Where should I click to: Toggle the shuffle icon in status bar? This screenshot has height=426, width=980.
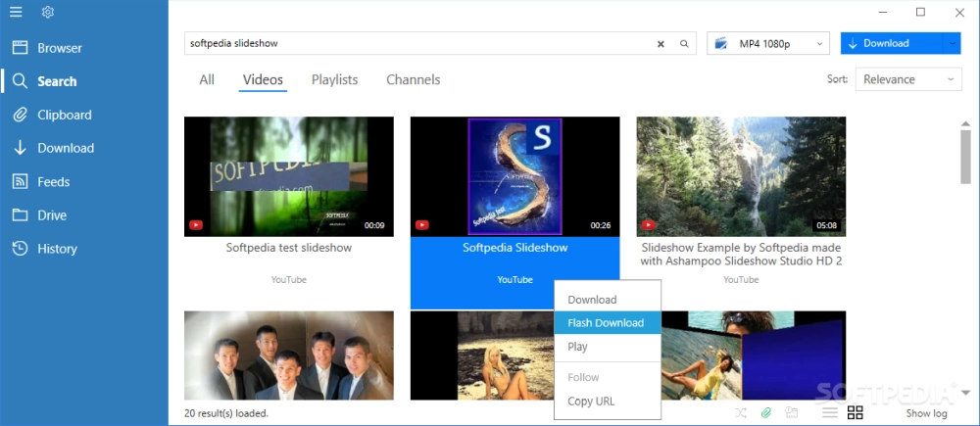(x=741, y=412)
